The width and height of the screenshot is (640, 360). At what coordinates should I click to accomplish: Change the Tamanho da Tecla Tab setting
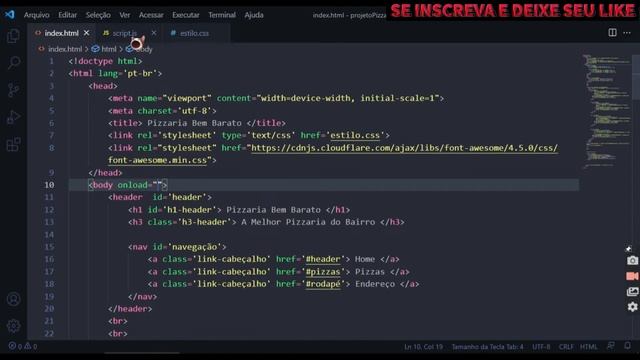(x=487, y=347)
